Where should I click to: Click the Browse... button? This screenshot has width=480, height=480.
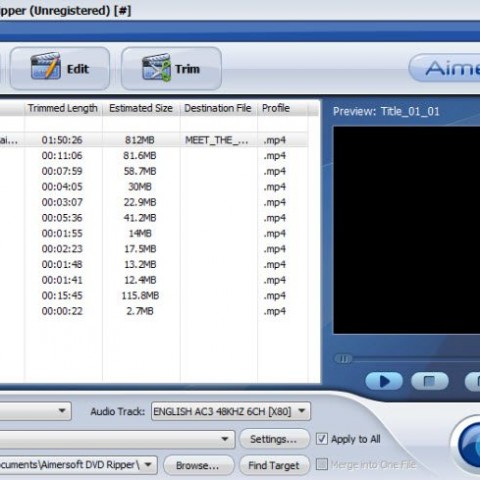[x=198, y=465]
